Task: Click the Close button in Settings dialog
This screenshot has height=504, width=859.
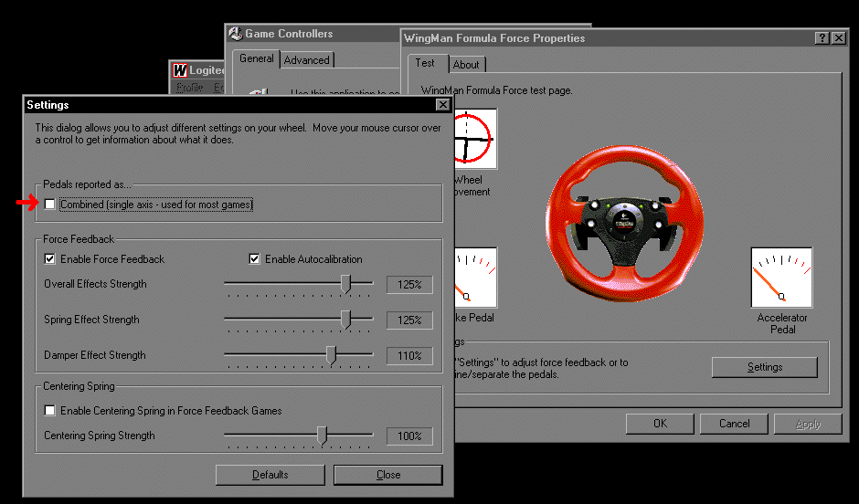Action: [387, 475]
